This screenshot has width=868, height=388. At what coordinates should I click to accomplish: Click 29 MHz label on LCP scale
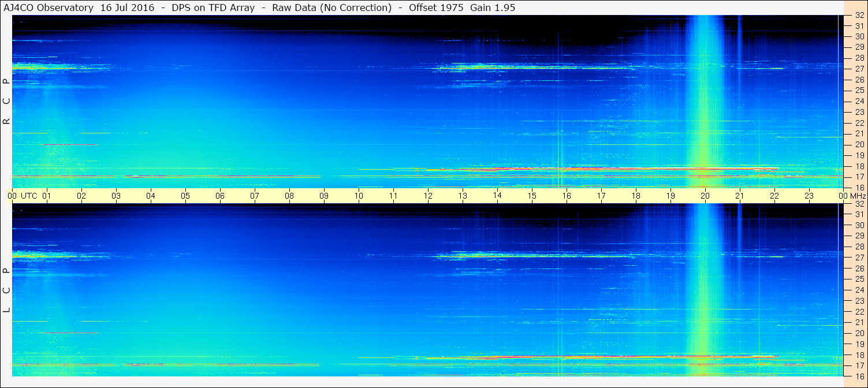(859, 236)
